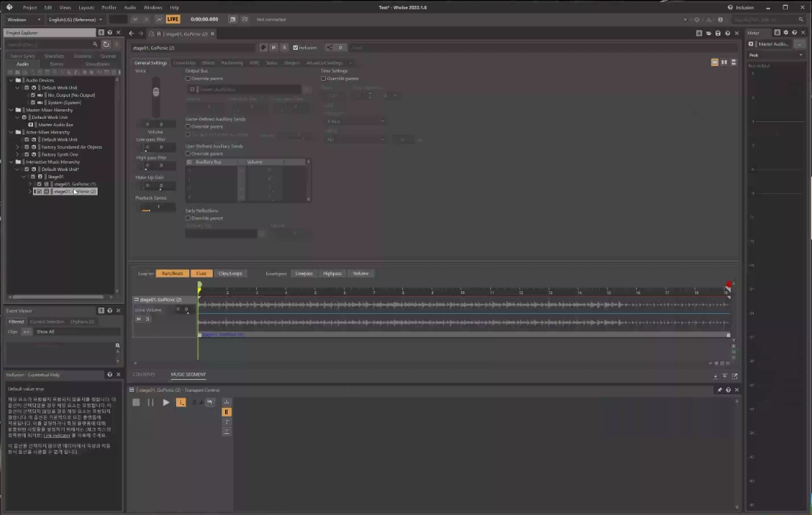Collapse the Actor-Mixer Hierarchy folder
The width and height of the screenshot is (812, 515).
coord(11,132)
